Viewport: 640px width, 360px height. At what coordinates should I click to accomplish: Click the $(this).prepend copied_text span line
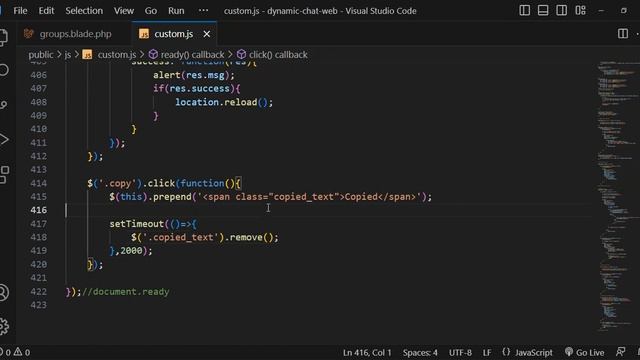[x=270, y=197]
